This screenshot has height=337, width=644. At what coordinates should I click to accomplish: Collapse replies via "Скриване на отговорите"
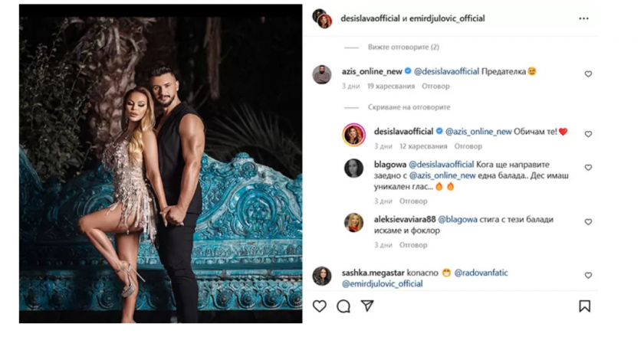pos(409,107)
